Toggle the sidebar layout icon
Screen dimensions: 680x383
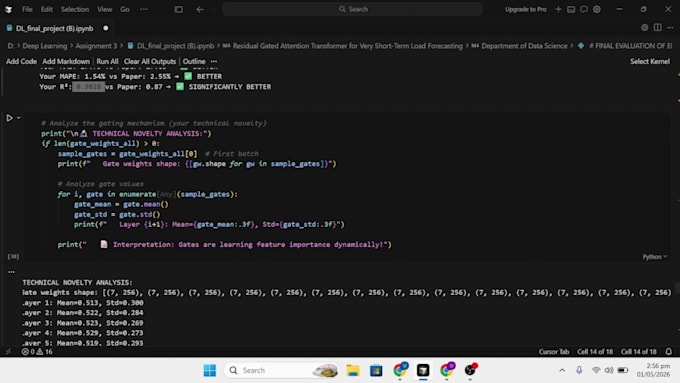click(x=178, y=9)
